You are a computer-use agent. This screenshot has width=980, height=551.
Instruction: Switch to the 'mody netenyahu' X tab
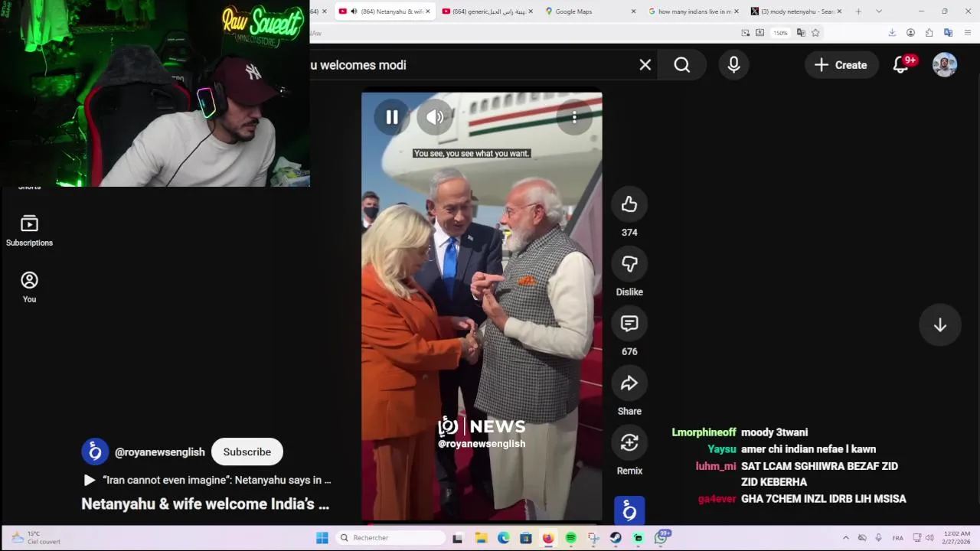pyautogui.click(x=796, y=11)
